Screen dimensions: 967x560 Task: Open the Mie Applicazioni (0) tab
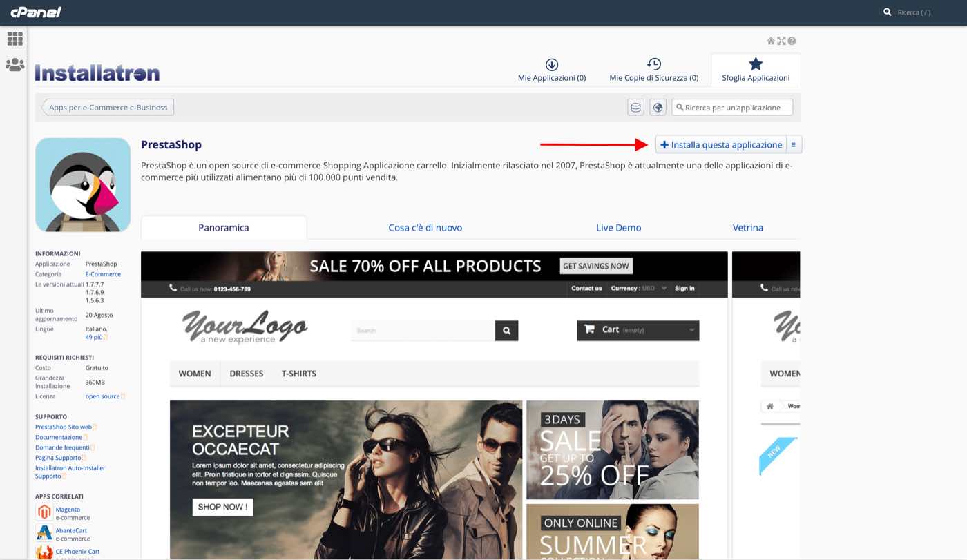pos(552,70)
